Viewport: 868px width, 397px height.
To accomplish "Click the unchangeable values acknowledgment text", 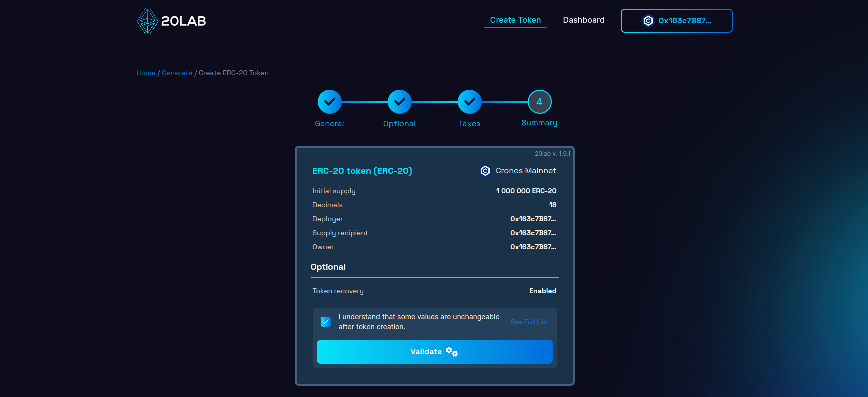I will coord(419,322).
